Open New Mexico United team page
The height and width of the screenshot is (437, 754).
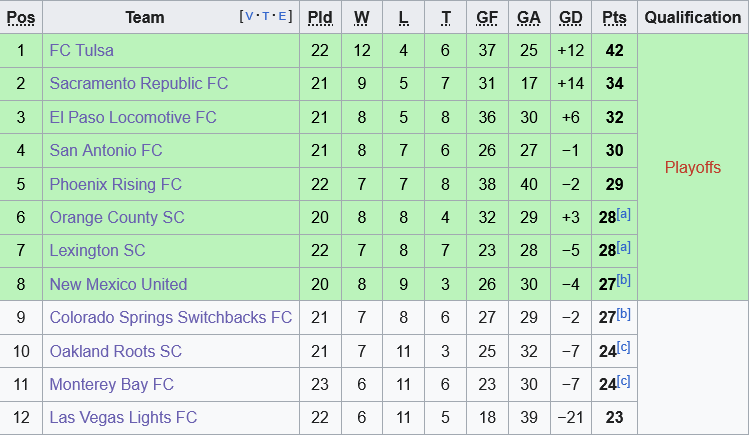pos(118,284)
